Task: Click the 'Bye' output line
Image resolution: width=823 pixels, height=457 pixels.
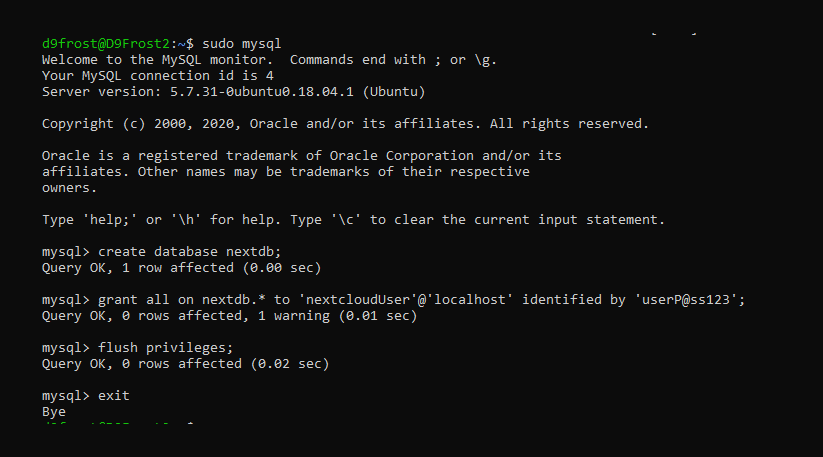Action: pyautogui.click(x=54, y=412)
